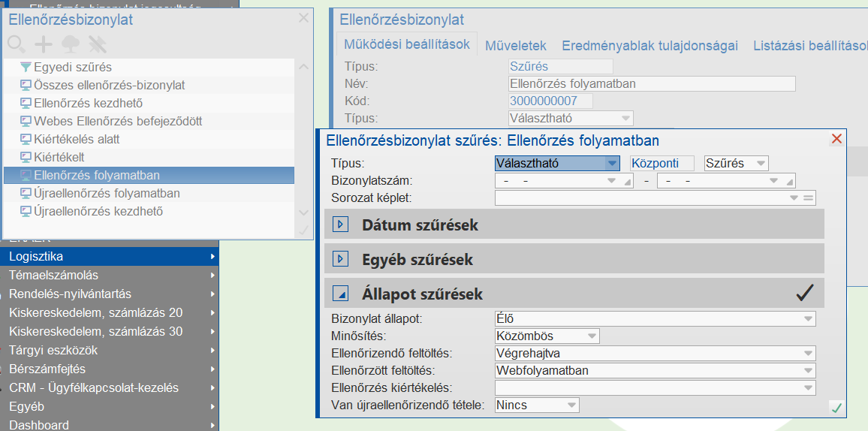
Task: Click the pin icon in left panel toolbar
Action: tap(98, 44)
